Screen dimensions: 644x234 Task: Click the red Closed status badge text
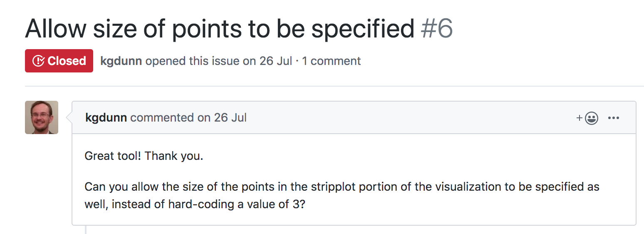(67, 61)
